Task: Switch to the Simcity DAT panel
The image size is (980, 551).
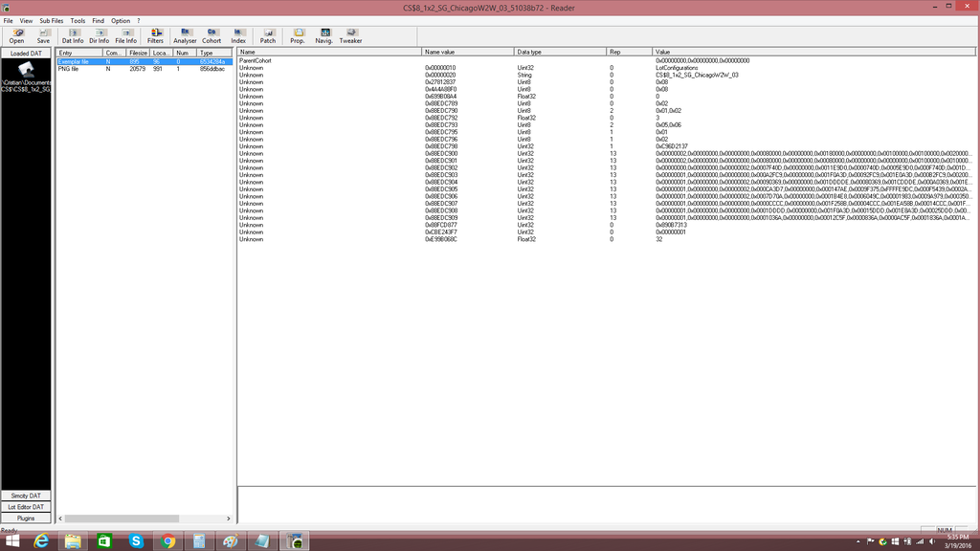Action: [26, 496]
